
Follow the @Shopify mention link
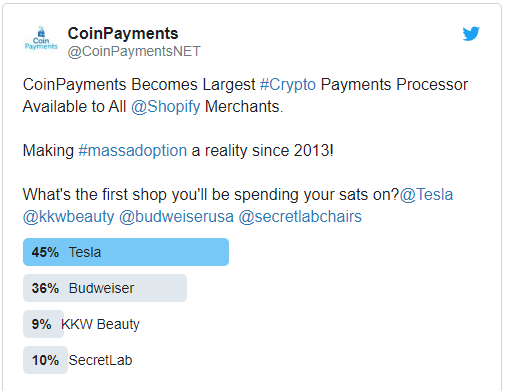click(x=166, y=107)
